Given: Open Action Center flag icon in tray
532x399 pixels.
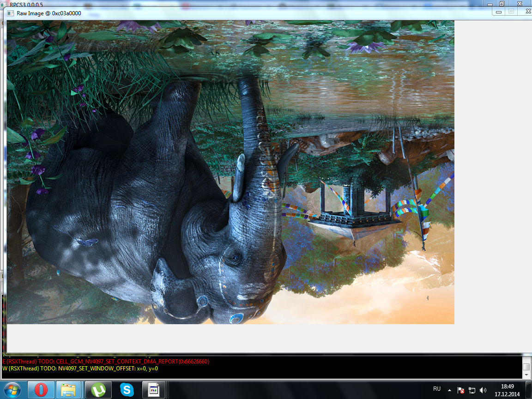Looking at the screenshot, I should (461, 390).
